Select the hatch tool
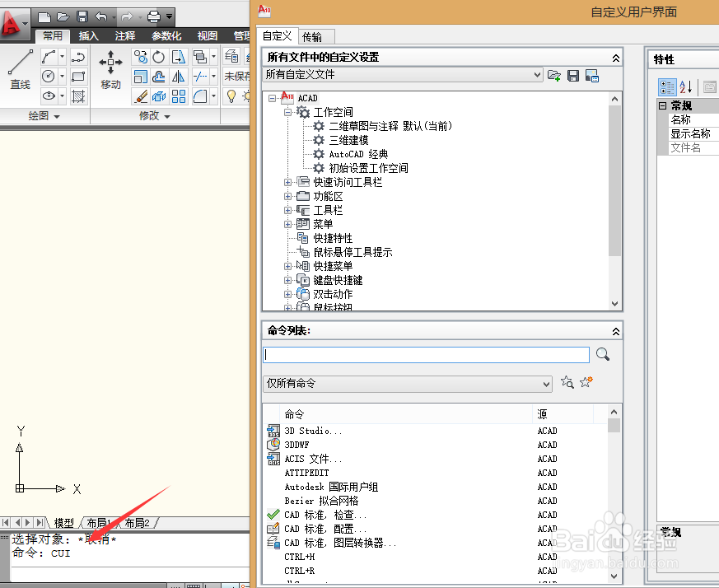 pyautogui.click(x=78, y=96)
